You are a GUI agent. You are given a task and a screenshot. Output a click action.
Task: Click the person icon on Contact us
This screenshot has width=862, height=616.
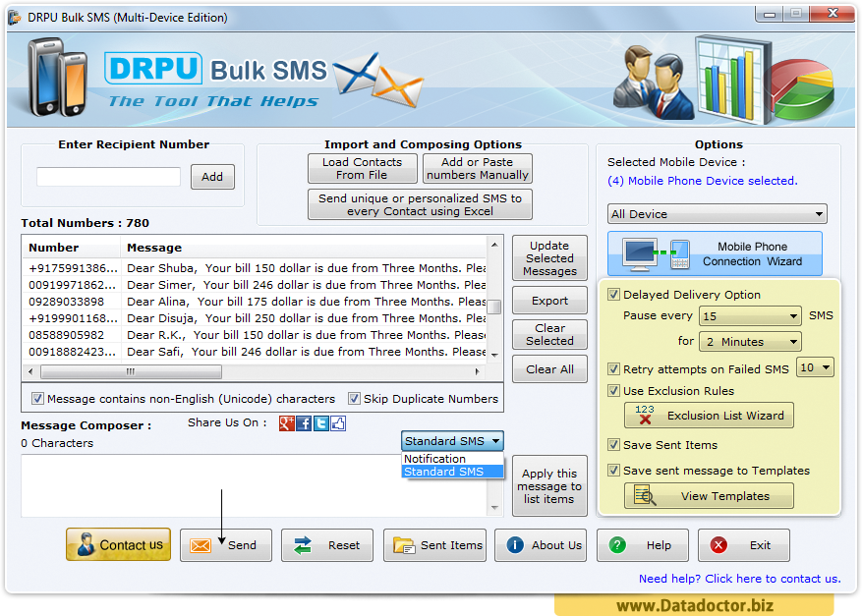[x=86, y=544]
